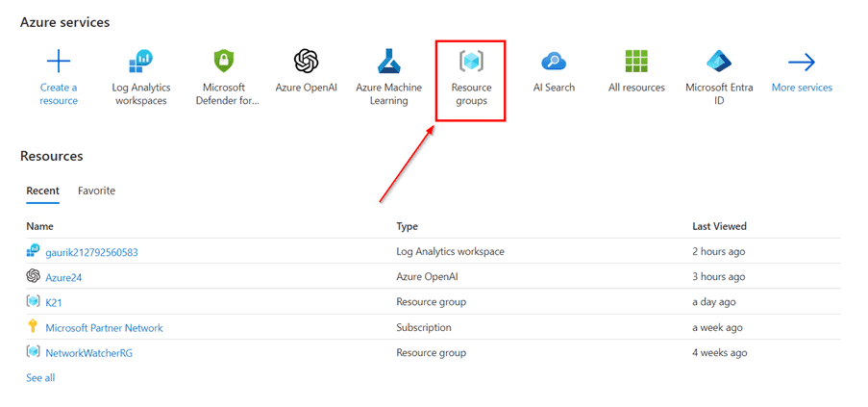Open the NetworkWatcherRG resource group link
The image size is (868, 407).
coord(88,353)
